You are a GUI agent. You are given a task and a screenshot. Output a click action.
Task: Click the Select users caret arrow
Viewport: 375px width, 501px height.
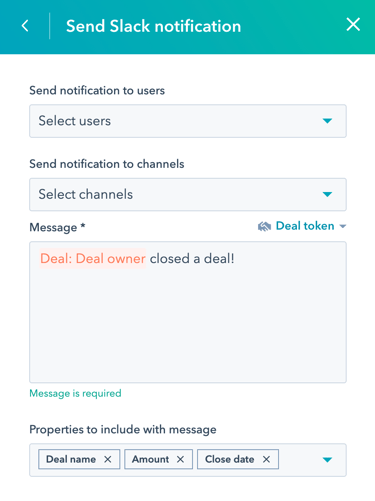click(327, 121)
